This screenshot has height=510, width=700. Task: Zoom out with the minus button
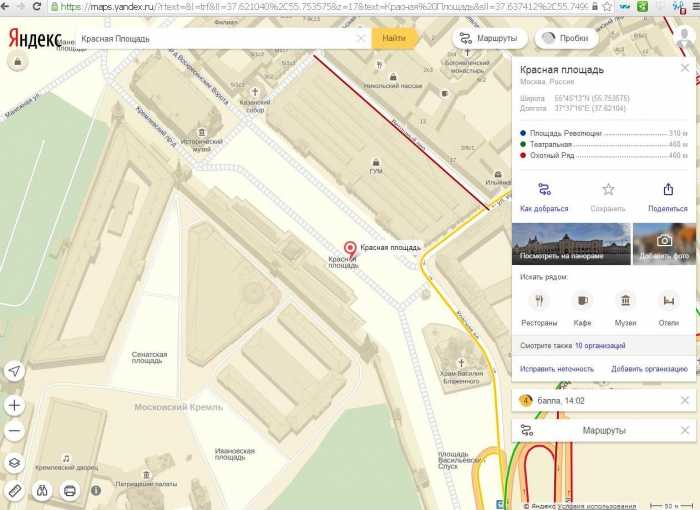(14, 431)
